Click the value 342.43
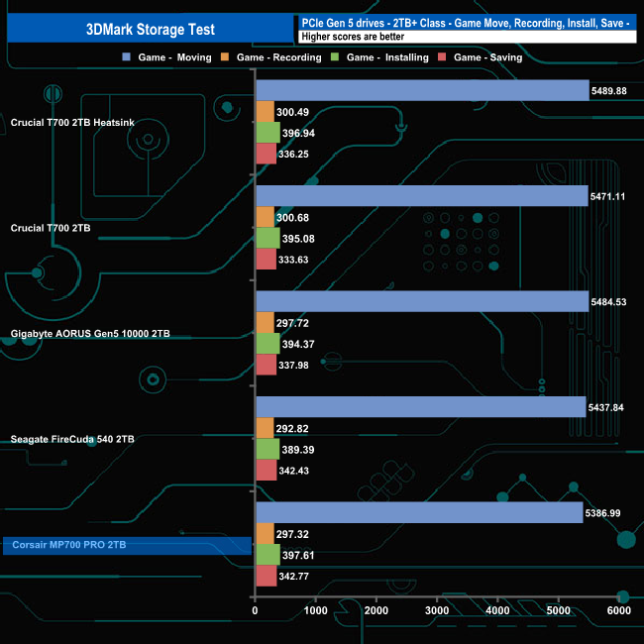This screenshot has width=644, height=644. (293, 471)
